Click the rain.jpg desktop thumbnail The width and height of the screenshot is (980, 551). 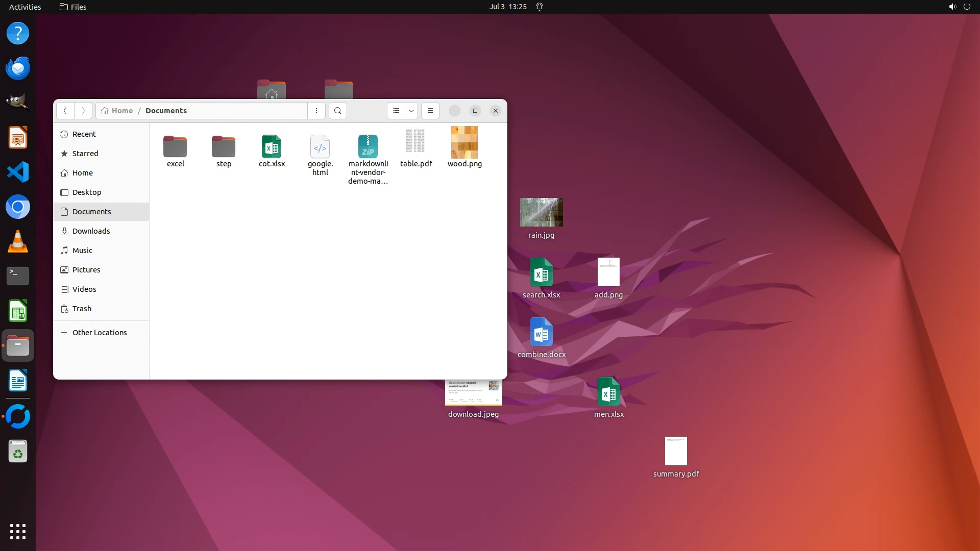point(541,212)
